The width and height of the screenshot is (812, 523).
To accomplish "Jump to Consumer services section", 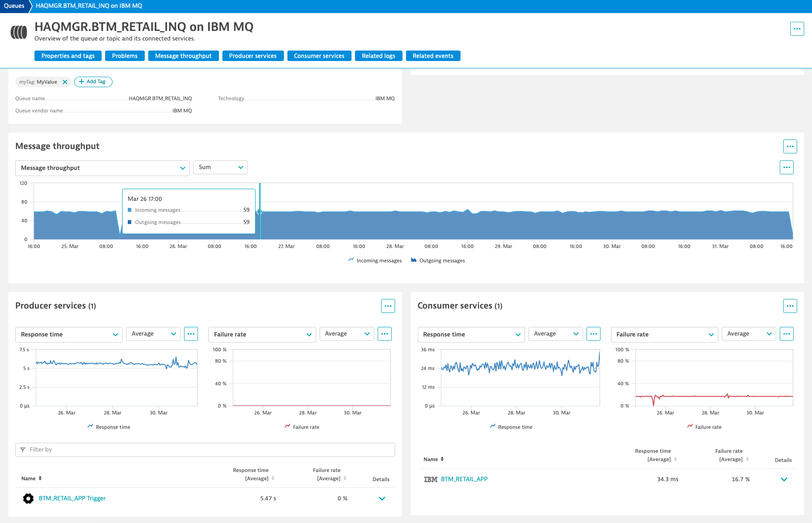I will tap(319, 56).
